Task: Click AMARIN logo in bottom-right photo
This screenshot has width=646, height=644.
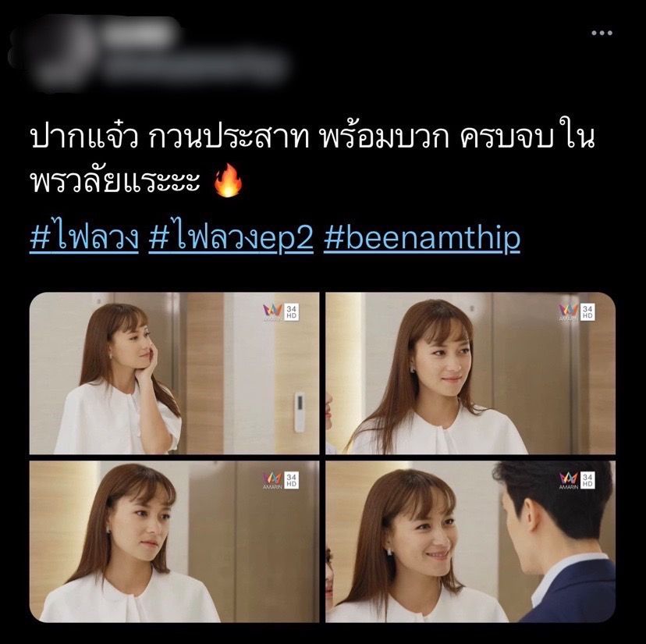Action: [x=569, y=480]
